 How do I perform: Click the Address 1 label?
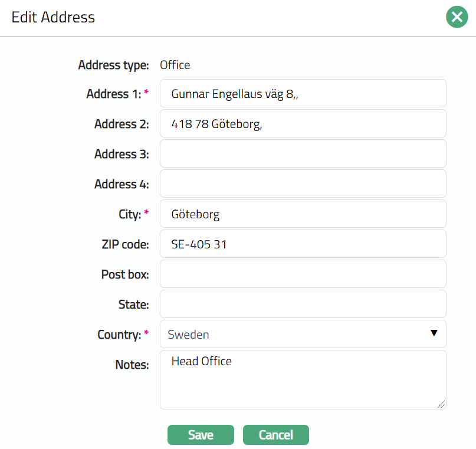pyautogui.click(x=113, y=94)
